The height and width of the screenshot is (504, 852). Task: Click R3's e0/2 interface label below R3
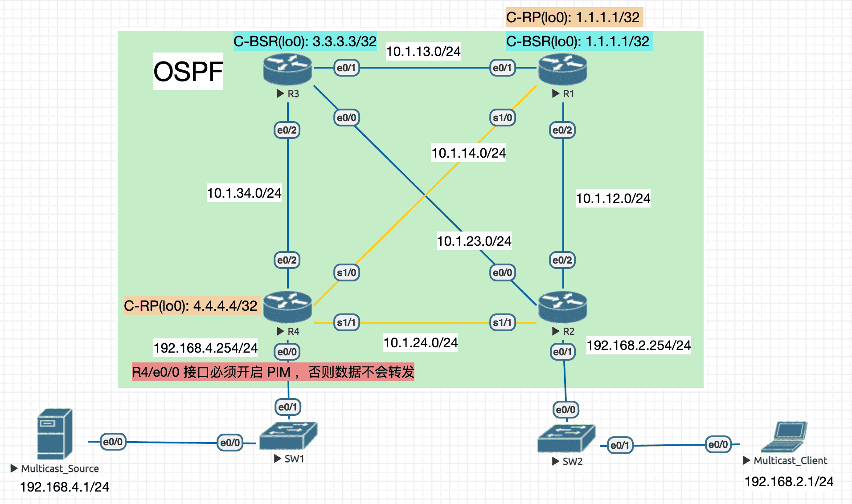click(287, 130)
